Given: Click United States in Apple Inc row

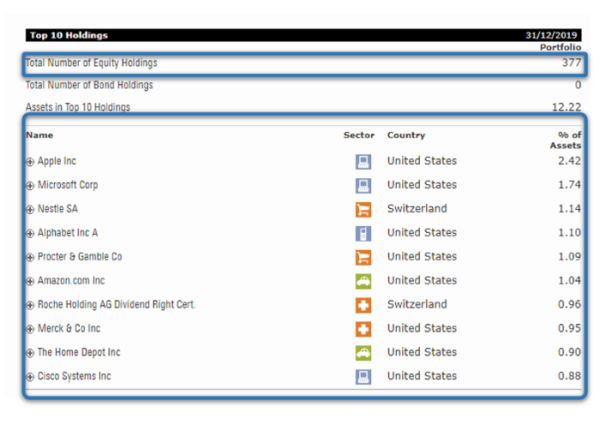Looking at the screenshot, I should point(422,161).
